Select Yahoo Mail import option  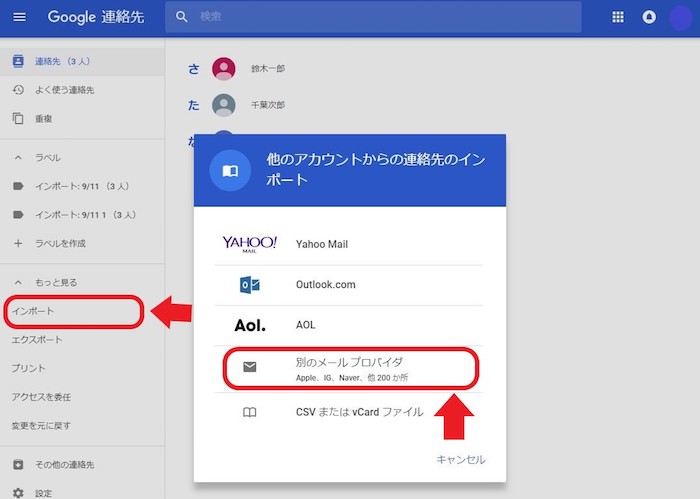click(x=349, y=244)
